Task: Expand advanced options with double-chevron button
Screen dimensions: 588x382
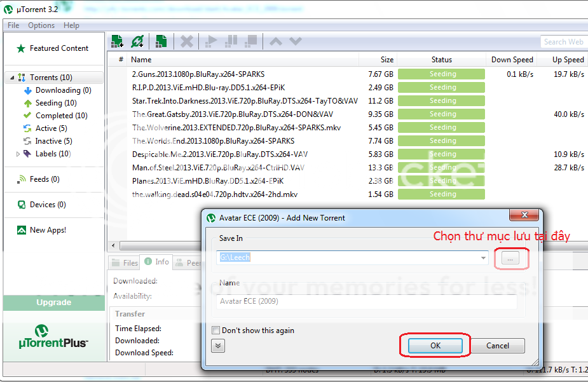Action: point(218,346)
